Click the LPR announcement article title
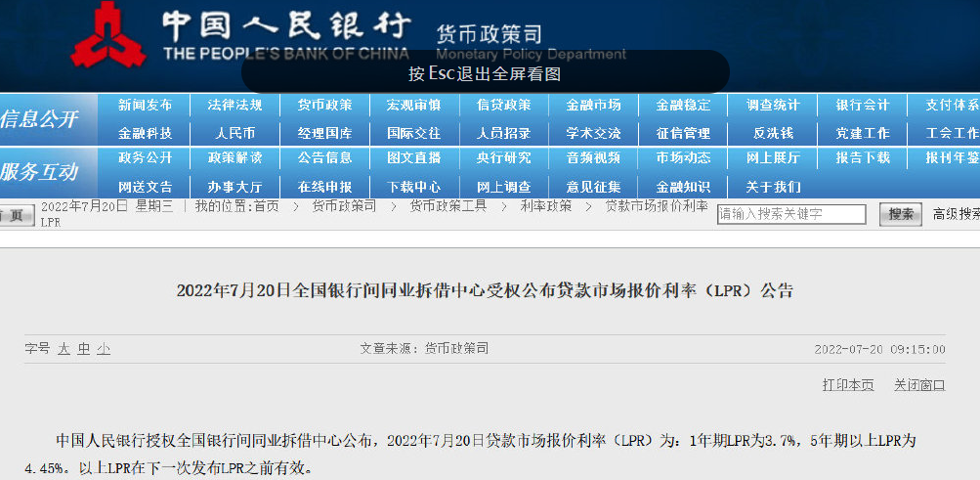Screen dimensions: 980x480 coord(485,290)
